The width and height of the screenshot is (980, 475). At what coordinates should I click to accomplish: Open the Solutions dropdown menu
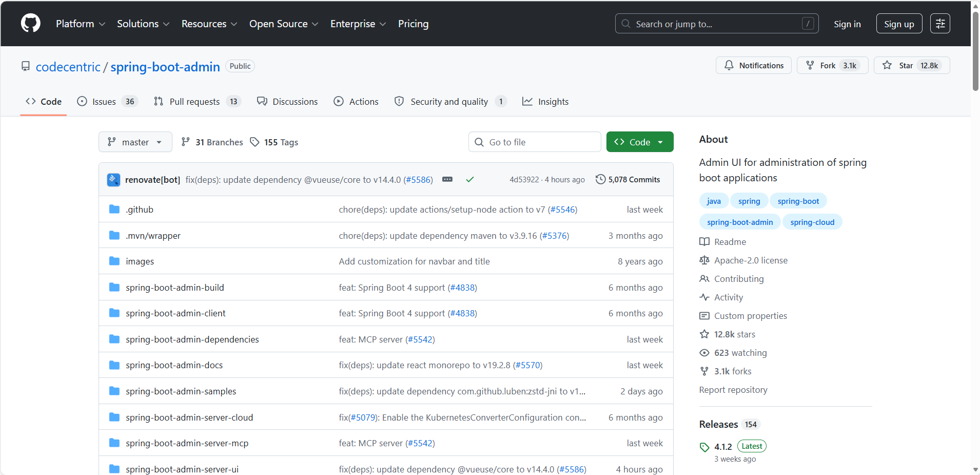click(143, 24)
